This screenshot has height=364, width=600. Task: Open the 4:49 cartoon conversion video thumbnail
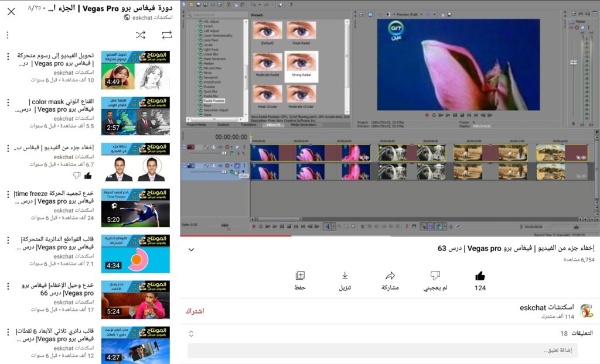coord(135,70)
